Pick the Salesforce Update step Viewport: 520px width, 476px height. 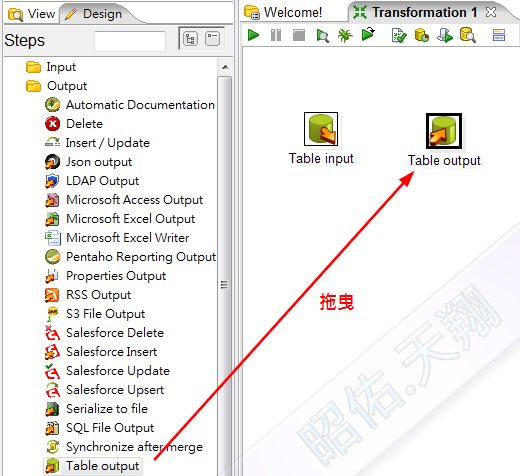pyautogui.click(x=107, y=371)
